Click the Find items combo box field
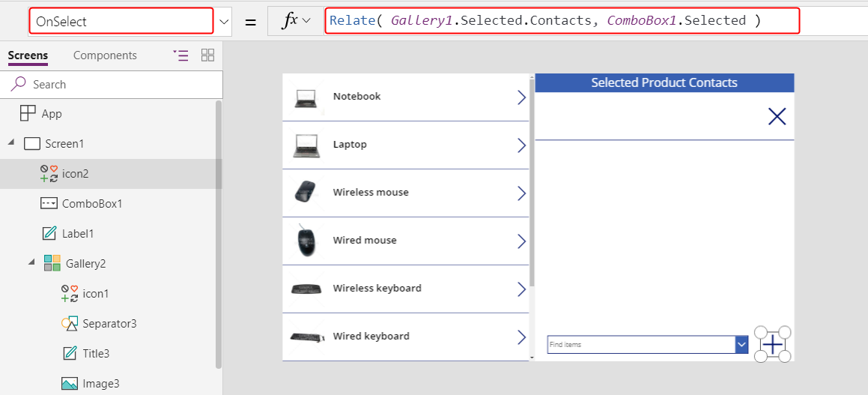868x395 pixels. tap(641, 345)
